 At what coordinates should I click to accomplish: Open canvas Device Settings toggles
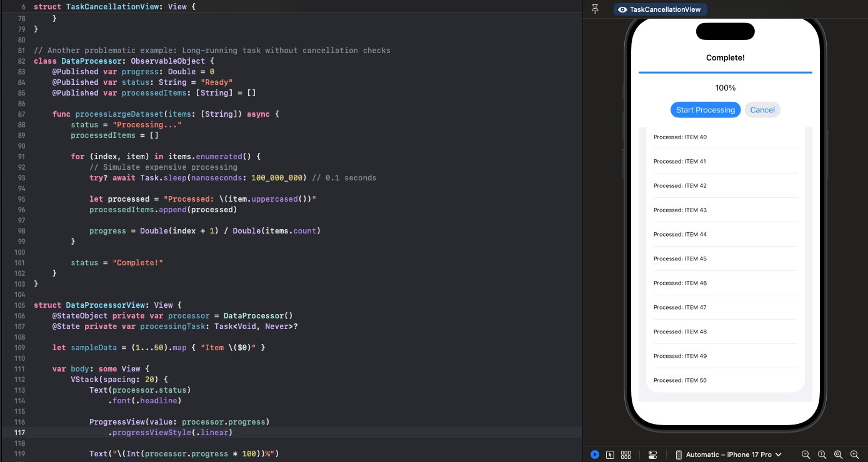[652, 455]
